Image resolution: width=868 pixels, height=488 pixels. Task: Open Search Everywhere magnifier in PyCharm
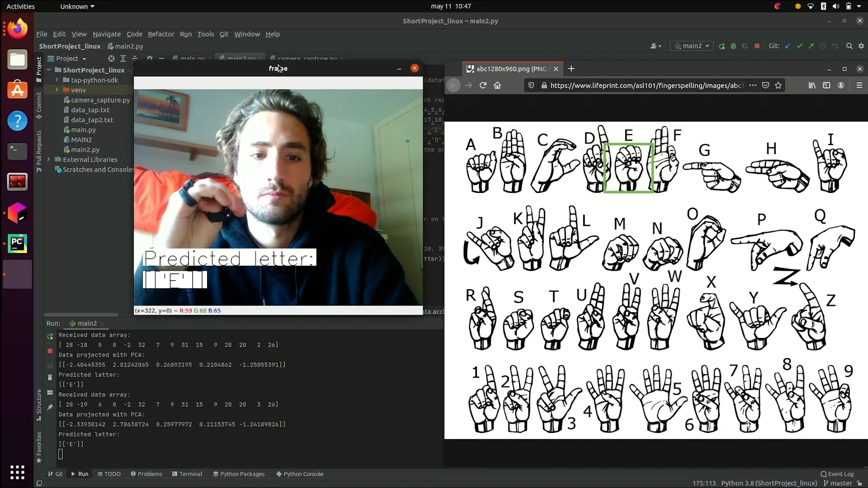(849, 46)
